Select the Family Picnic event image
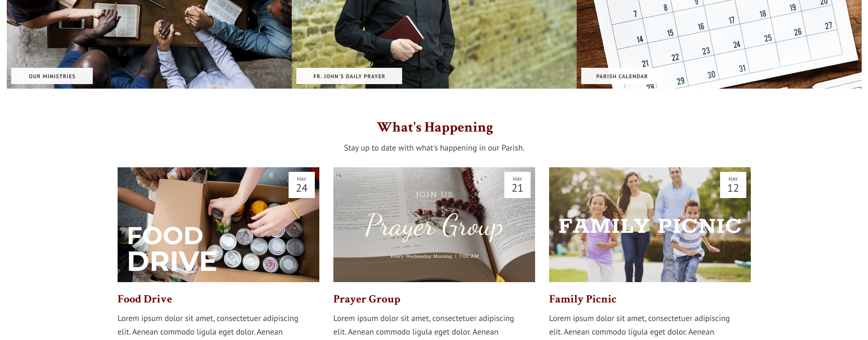The image size is (868, 340). point(650,225)
